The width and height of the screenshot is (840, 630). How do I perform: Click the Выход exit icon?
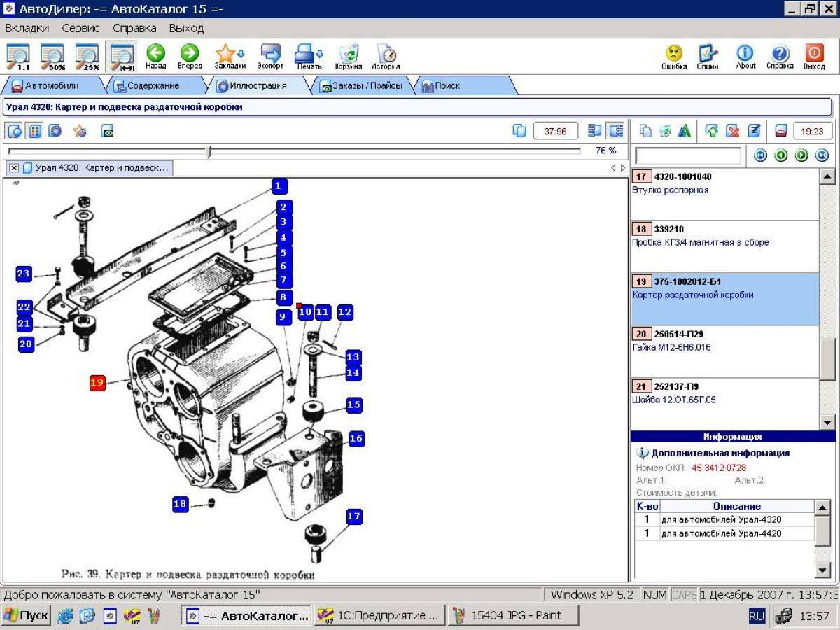coord(814,57)
